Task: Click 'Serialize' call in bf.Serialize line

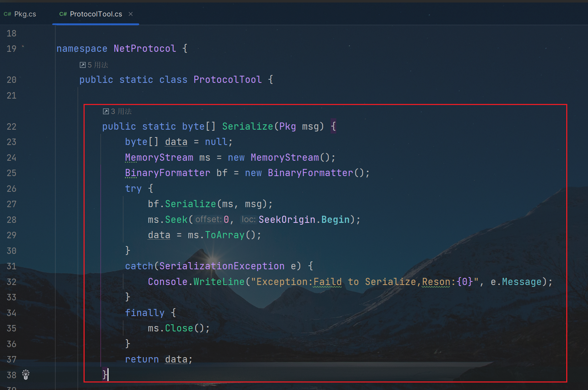Action: (x=191, y=204)
